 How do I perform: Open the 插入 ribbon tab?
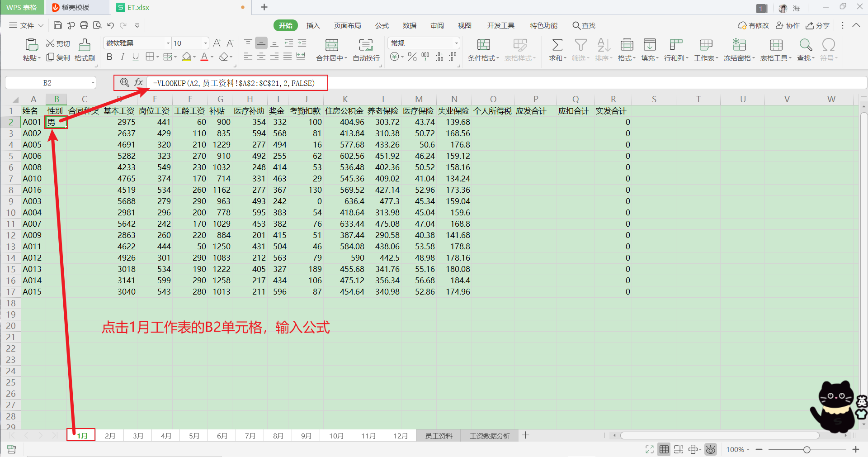313,25
